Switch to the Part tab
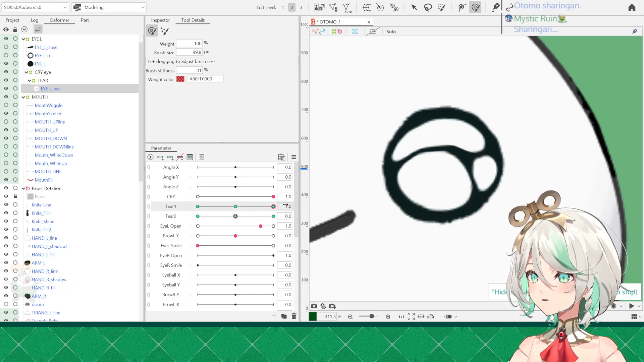The height and width of the screenshot is (362, 644). (85, 20)
